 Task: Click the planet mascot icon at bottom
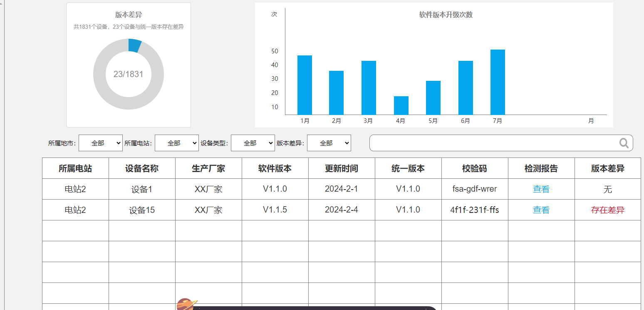(186, 304)
